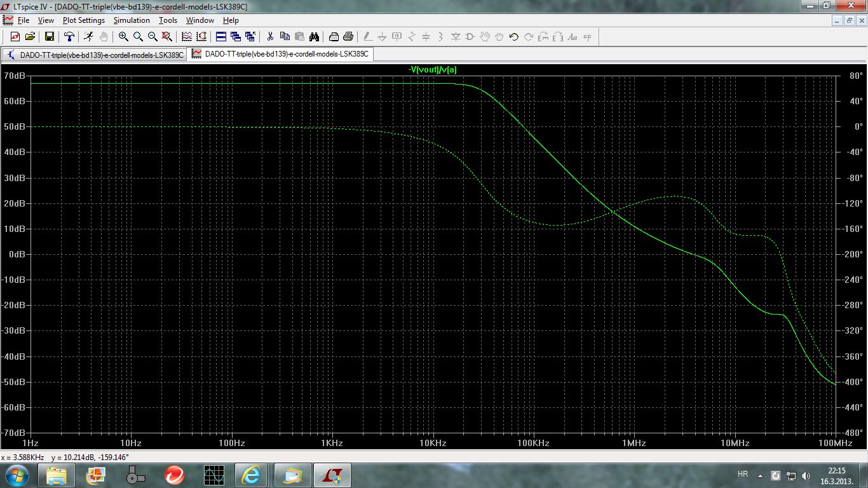Screen dimensions: 868x488
Task: Cascade windows with the toolbar icon
Action: (236, 37)
